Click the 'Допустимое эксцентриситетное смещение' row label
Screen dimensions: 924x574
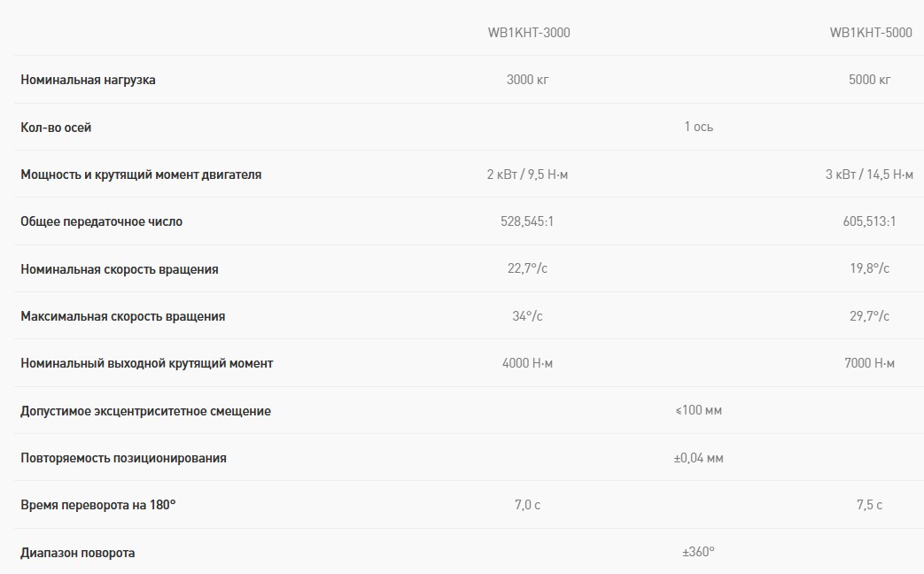145,411
